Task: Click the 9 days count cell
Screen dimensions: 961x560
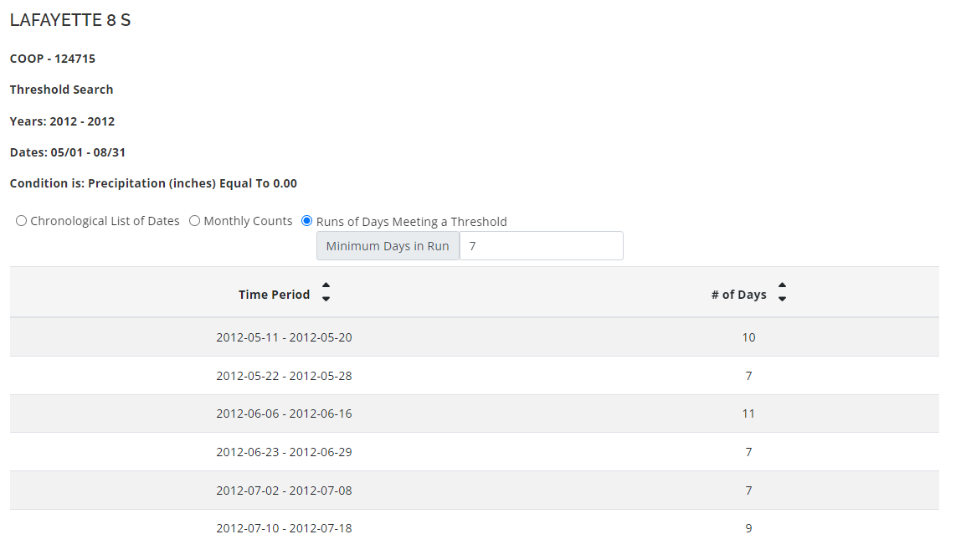Action: click(x=748, y=528)
